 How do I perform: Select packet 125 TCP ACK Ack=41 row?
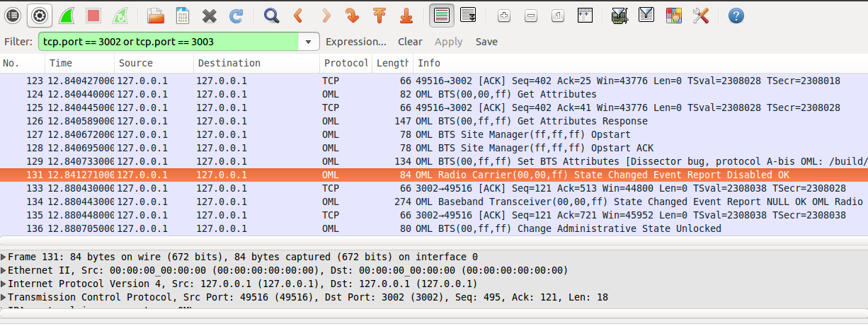434,107
